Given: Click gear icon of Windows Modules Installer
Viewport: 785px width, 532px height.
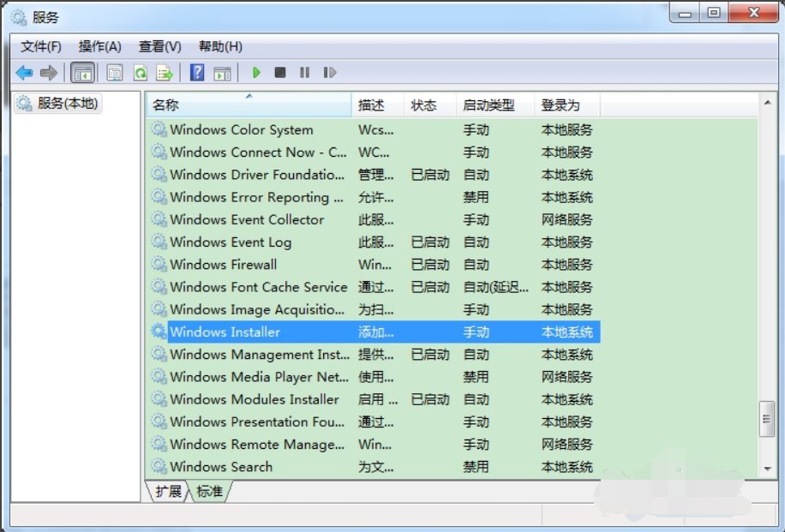Looking at the screenshot, I should 159,399.
